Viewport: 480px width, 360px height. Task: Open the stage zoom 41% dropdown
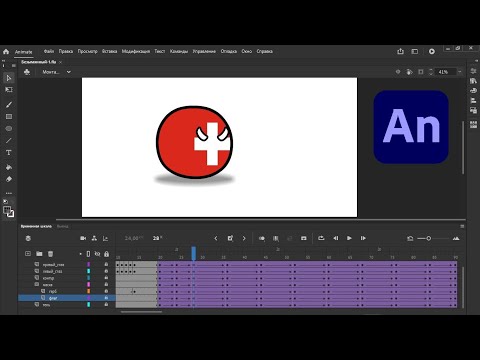460,72
